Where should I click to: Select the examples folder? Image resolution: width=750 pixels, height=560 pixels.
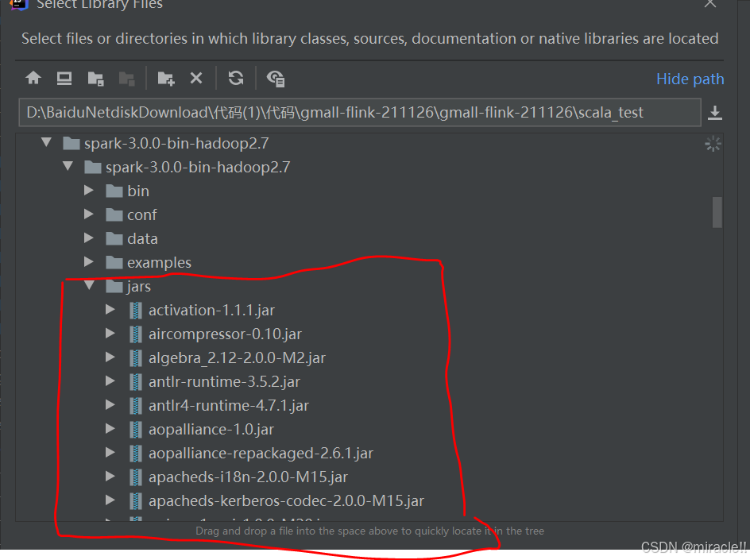coord(149,263)
